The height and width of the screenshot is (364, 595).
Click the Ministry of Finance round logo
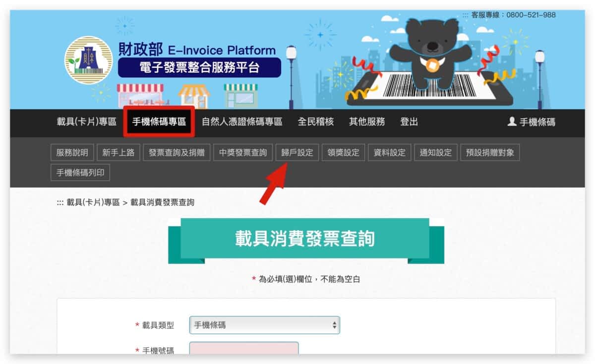pos(88,60)
